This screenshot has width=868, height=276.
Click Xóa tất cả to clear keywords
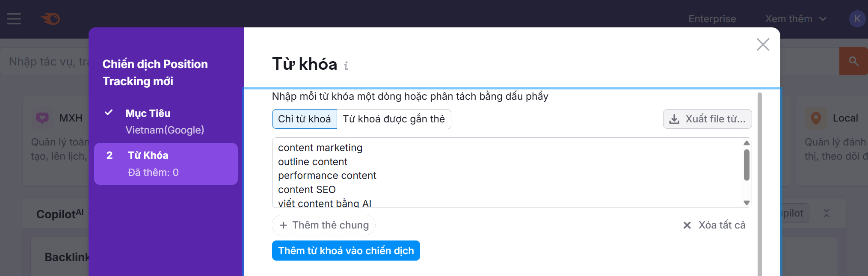point(723,225)
